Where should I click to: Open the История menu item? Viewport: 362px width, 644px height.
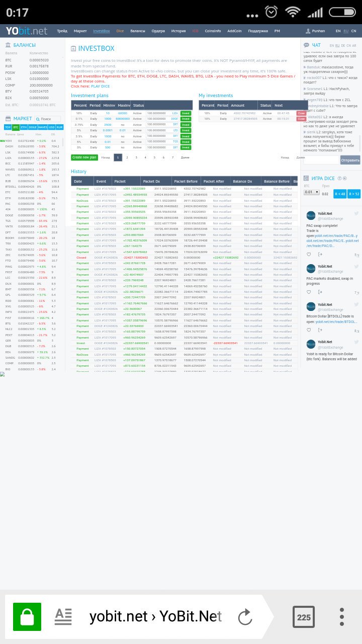click(x=178, y=31)
